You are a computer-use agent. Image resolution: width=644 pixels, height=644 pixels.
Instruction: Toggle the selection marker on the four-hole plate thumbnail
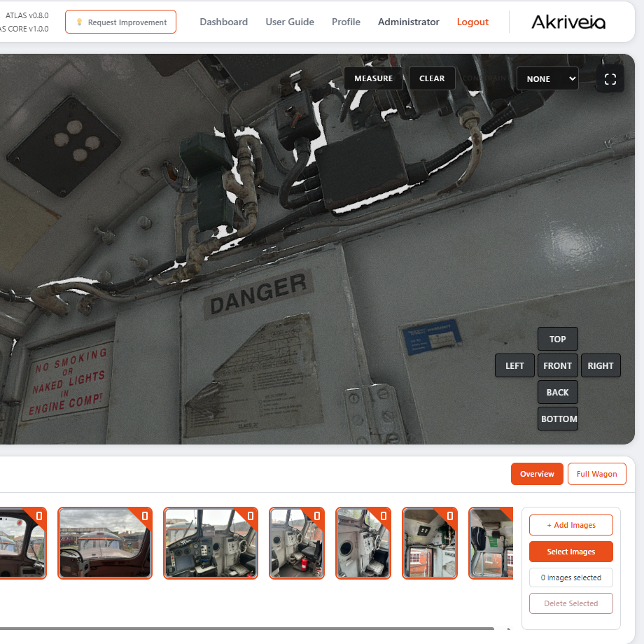point(450,515)
